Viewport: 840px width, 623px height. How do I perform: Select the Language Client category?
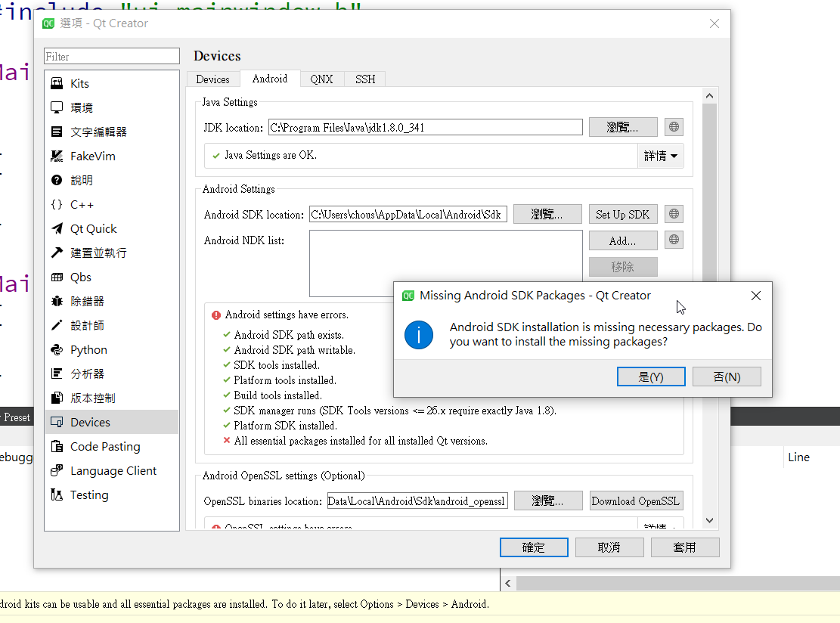(111, 471)
